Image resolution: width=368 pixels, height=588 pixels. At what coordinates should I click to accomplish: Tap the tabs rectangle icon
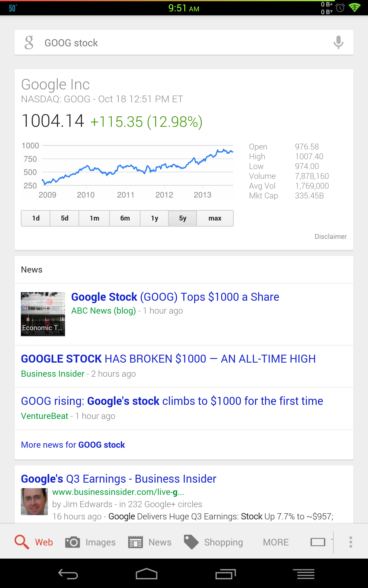point(318,542)
